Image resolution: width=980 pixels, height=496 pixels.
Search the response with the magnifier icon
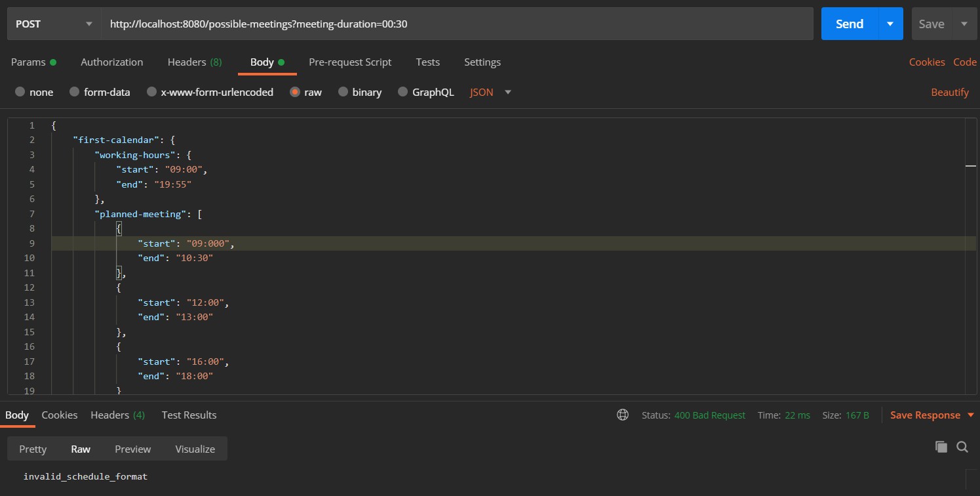[962, 447]
